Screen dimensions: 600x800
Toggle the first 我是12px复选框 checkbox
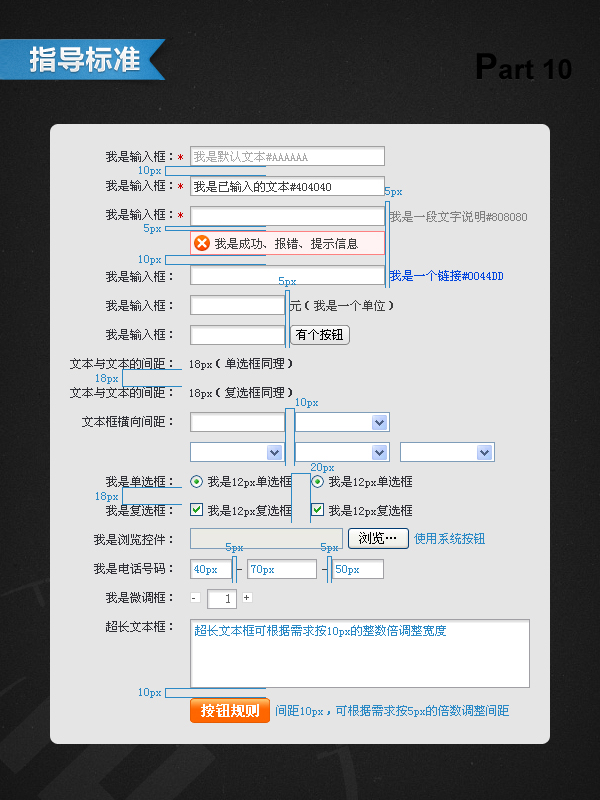196,510
